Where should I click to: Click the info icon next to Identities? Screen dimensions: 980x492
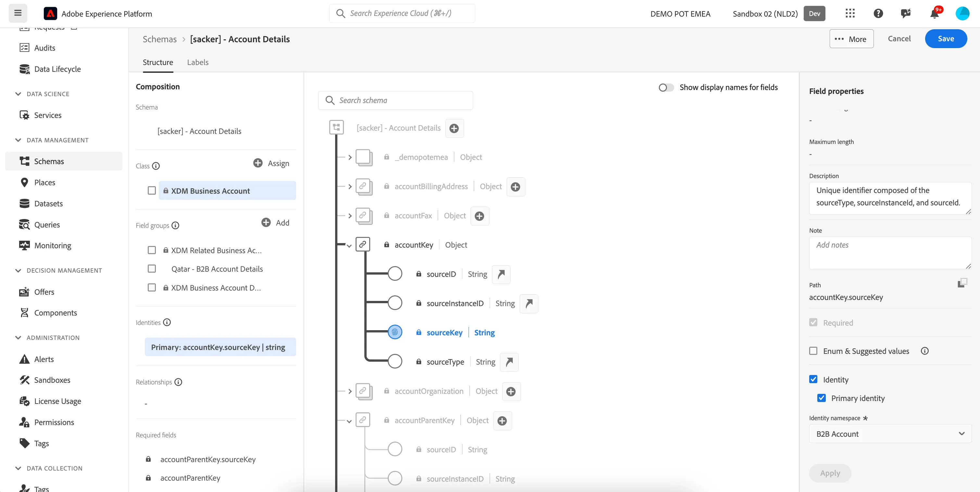167,323
